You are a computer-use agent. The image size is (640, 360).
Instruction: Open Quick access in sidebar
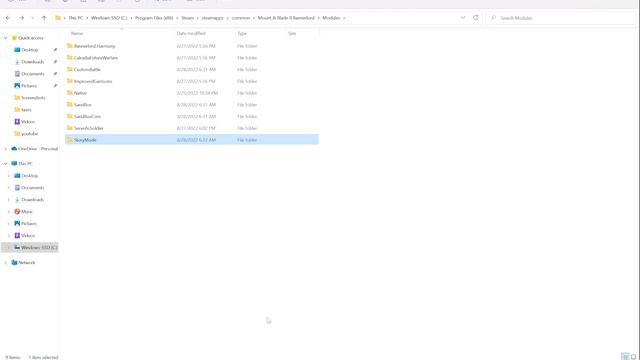point(31,38)
